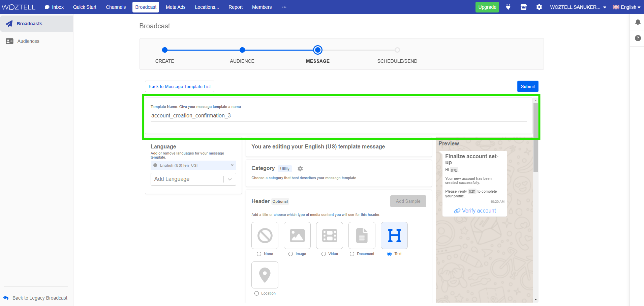644x306 pixels.
Task: Click Back to Message Template List
Action: 180,86
